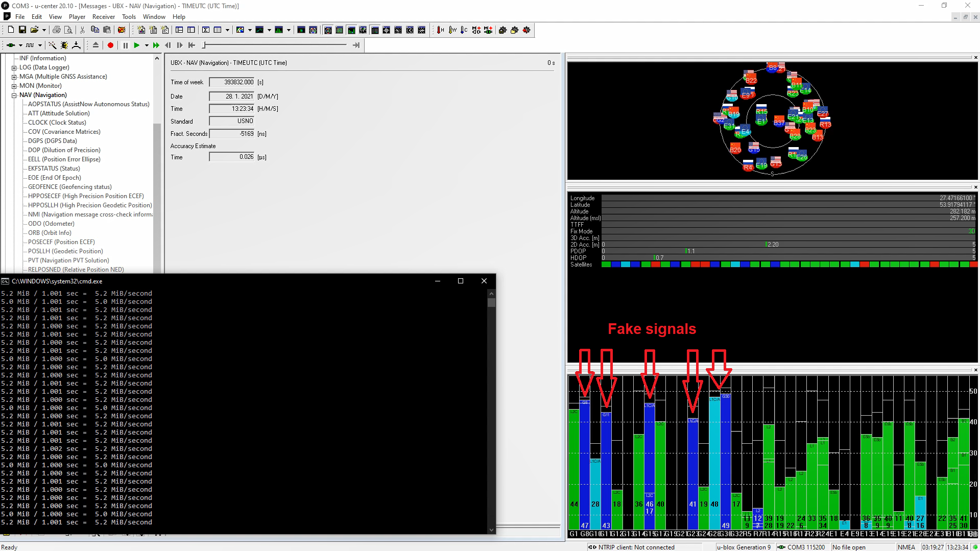Open the Map view icon
The width and height of the screenshot is (980, 551).
coord(240,30)
